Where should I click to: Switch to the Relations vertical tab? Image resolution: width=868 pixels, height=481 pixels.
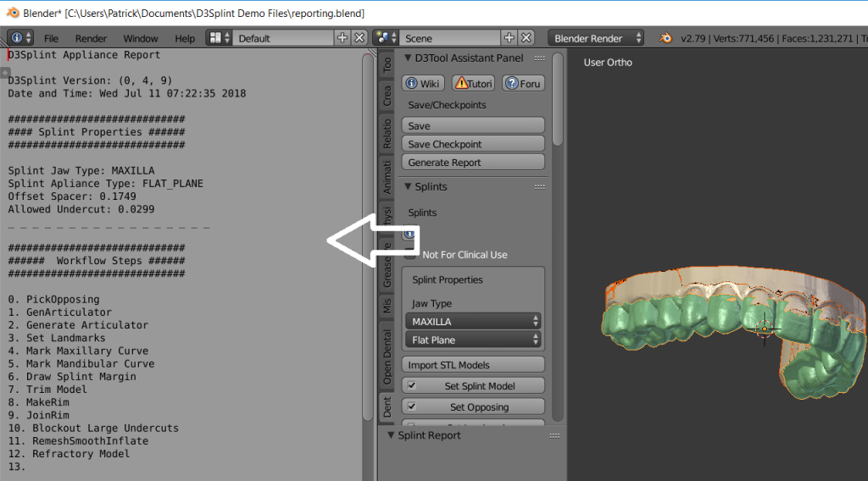pos(387,135)
